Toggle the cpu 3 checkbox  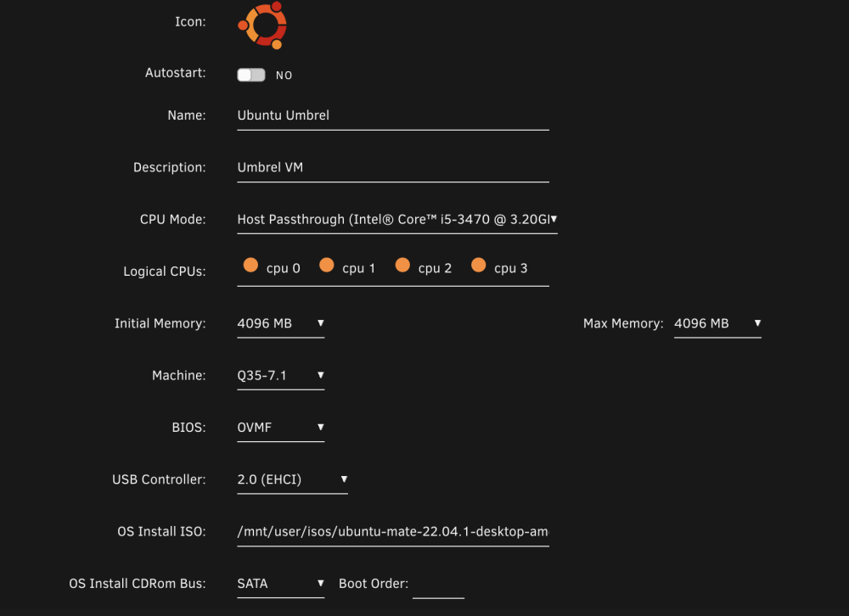click(x=478, y=266)
